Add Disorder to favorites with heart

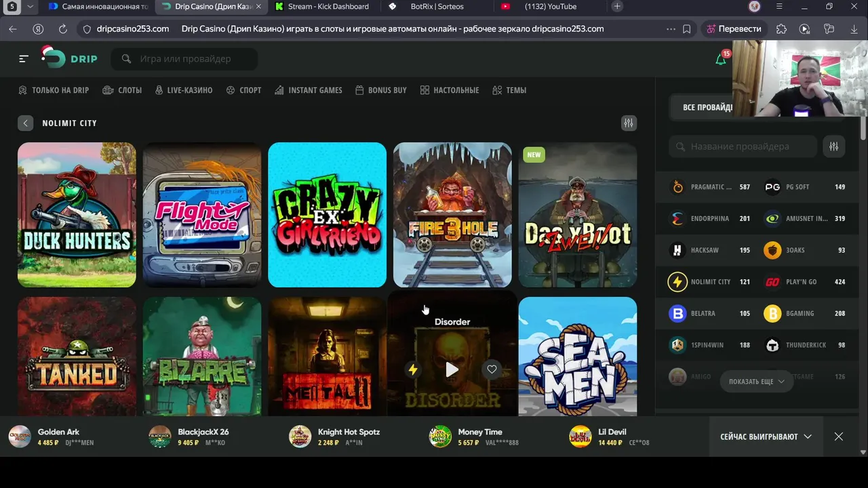point(492,369)
